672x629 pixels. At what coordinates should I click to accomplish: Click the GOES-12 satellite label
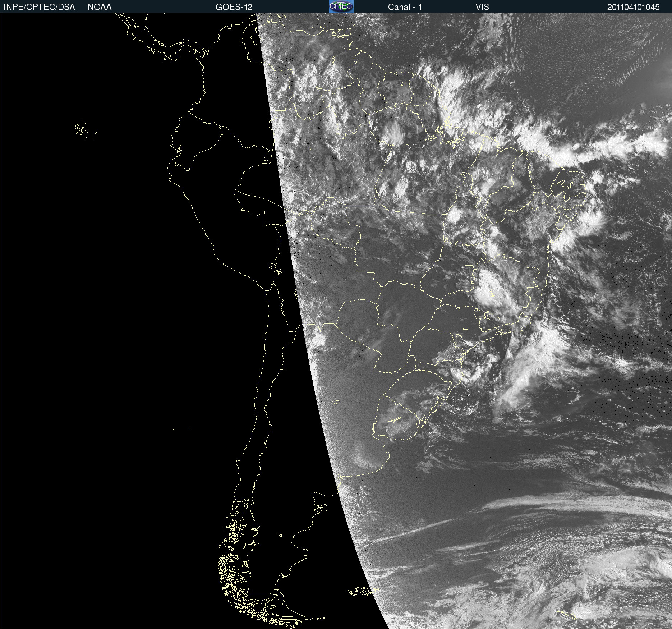[234, 7]
